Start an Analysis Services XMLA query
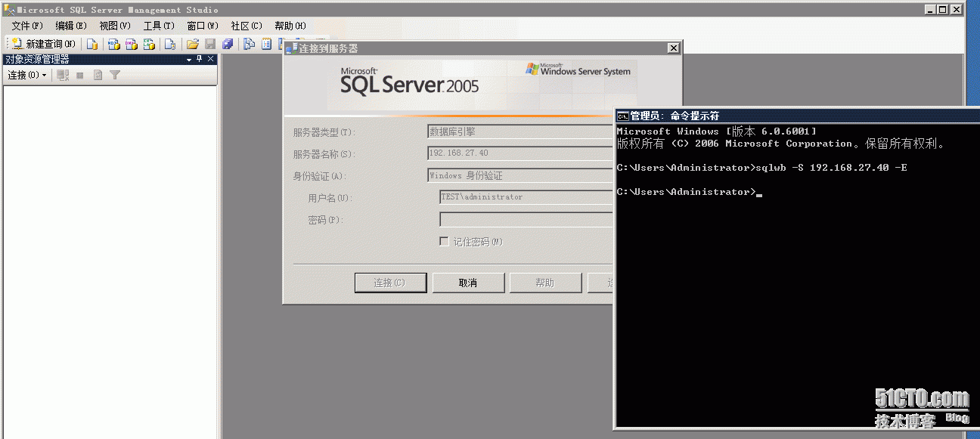The width and height of the screenshot is (980, 439). click(150, 44)
